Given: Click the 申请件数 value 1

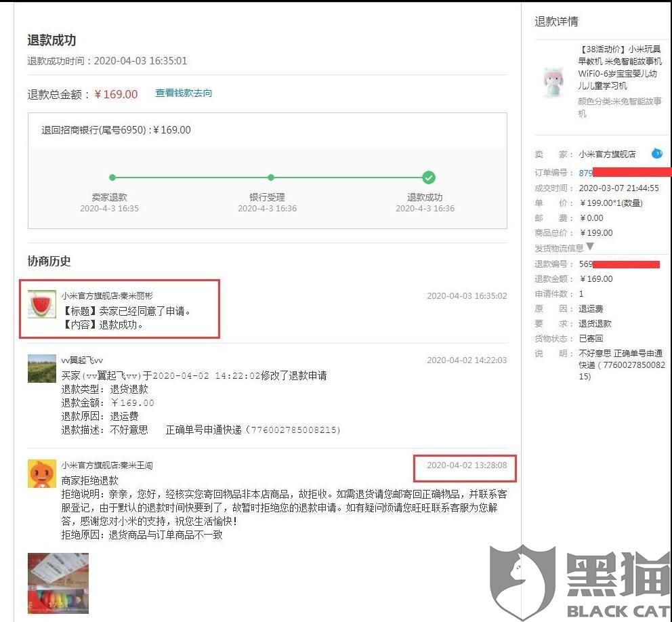Looking at the screenshot, I should (x=581, y=293).
